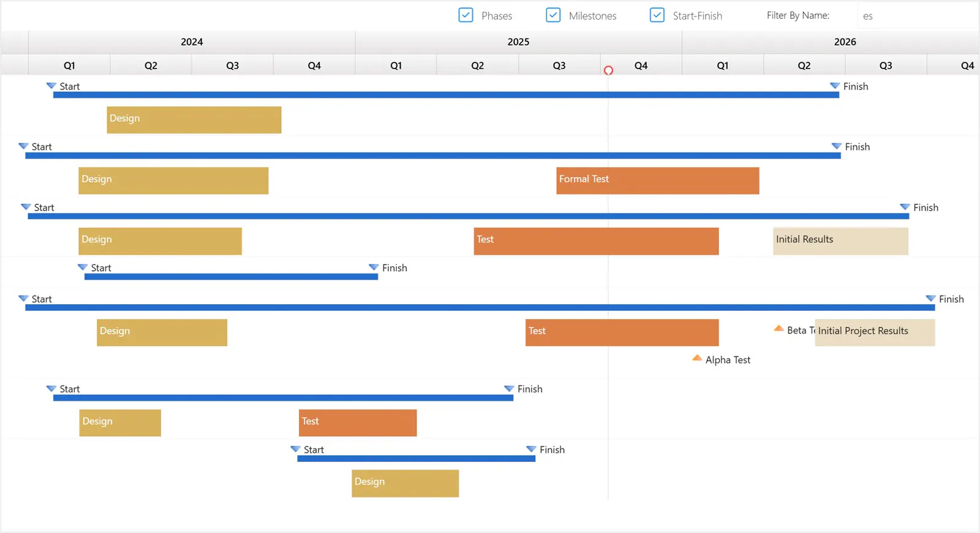Select the Formal Test phase bar
This screenshot has width=980, height=533.
[658, 181]
